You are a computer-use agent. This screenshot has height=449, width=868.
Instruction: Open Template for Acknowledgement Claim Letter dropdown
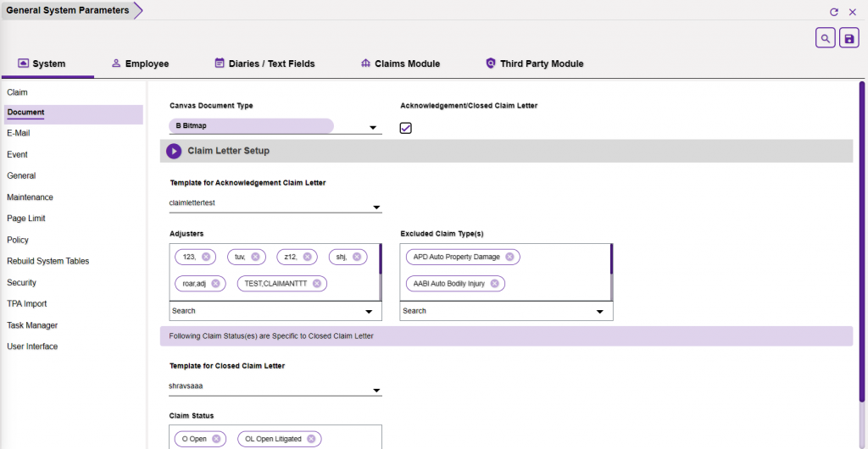(376, 208)
